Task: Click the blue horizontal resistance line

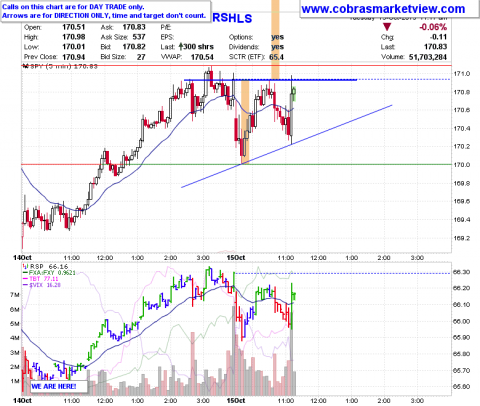Action: 270,80
